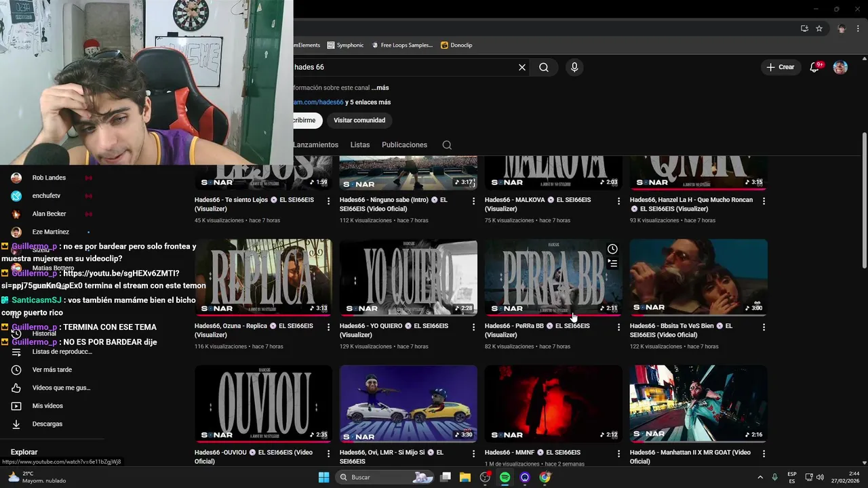Image resolution: width=868 pixels, height=488 pixels.
Task: Click the y 5 enlaces más link
Action: 368,102
